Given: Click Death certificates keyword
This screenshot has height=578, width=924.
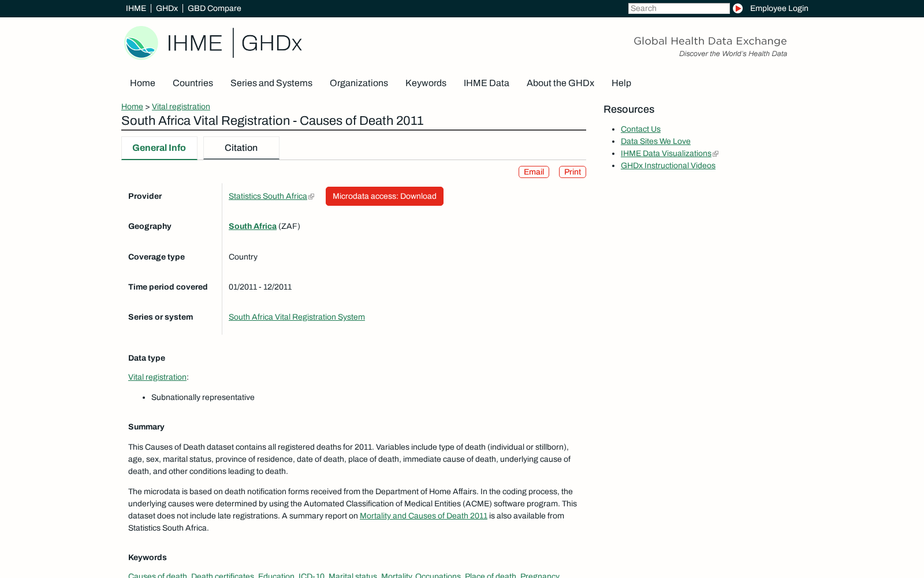Looking at the screenshot, I should [x=222, y=575].
